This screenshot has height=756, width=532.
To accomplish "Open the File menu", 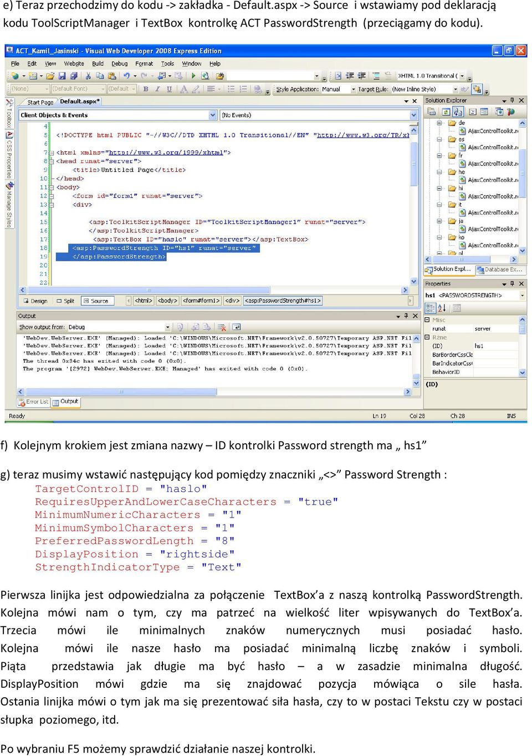I will [16, 64].
